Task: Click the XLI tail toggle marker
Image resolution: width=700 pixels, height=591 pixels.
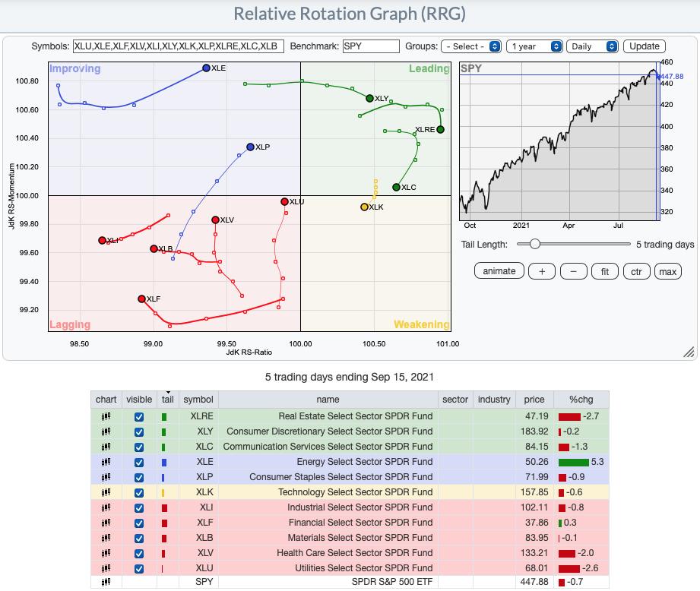Action: (x=164, y=508)
